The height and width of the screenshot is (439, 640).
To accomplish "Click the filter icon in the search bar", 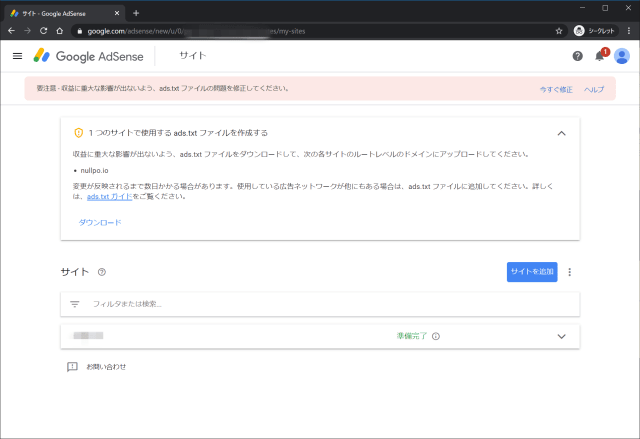I will pos(75,304).
